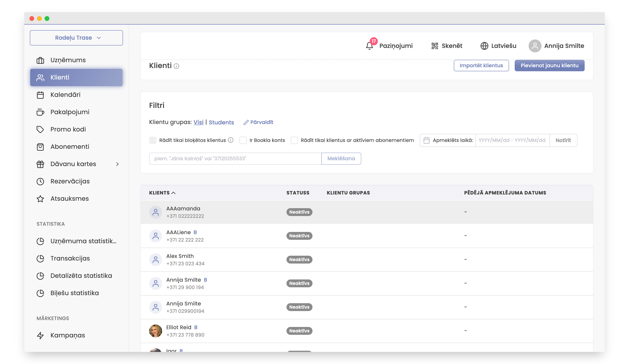Open the Rodeļu Trase company dropdown

click(76, 38)
